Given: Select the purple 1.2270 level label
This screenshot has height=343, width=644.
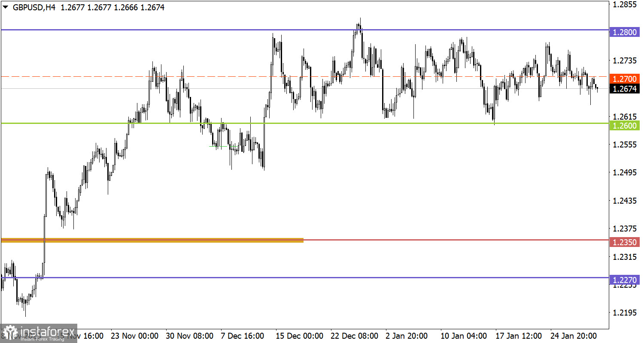Looking at the screenshot, I should (625, 280).
